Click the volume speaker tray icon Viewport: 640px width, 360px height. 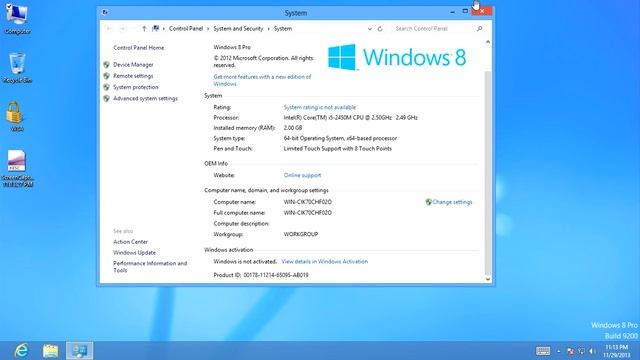592,351
